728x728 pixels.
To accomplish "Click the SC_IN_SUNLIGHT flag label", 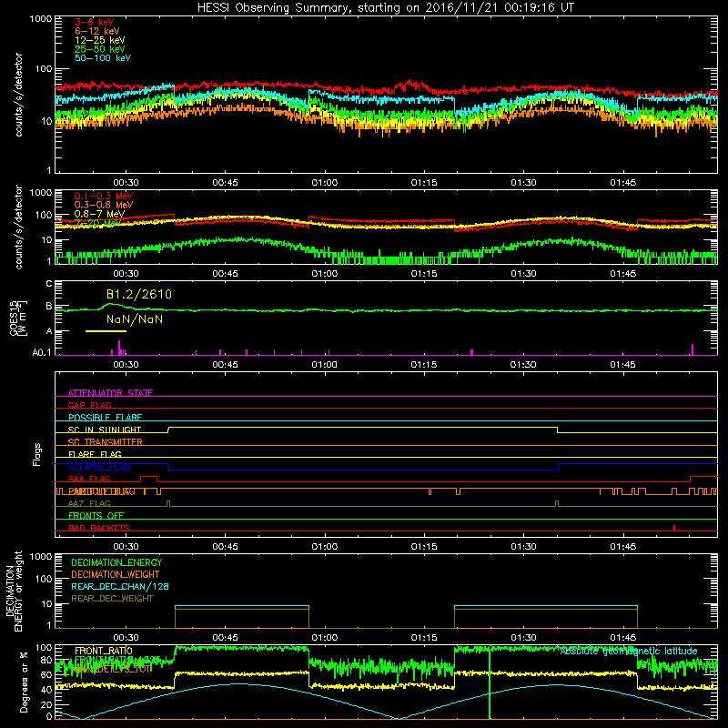I will click(105, 430).
